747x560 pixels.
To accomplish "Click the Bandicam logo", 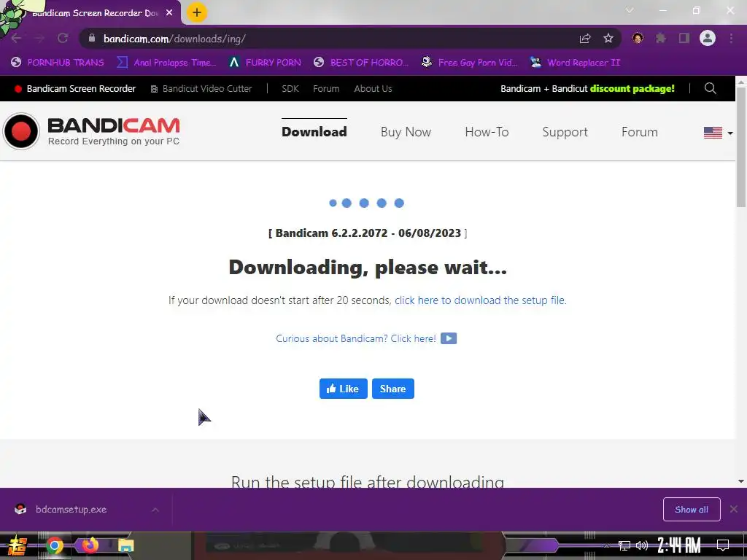I will click(x=91, y=131).
